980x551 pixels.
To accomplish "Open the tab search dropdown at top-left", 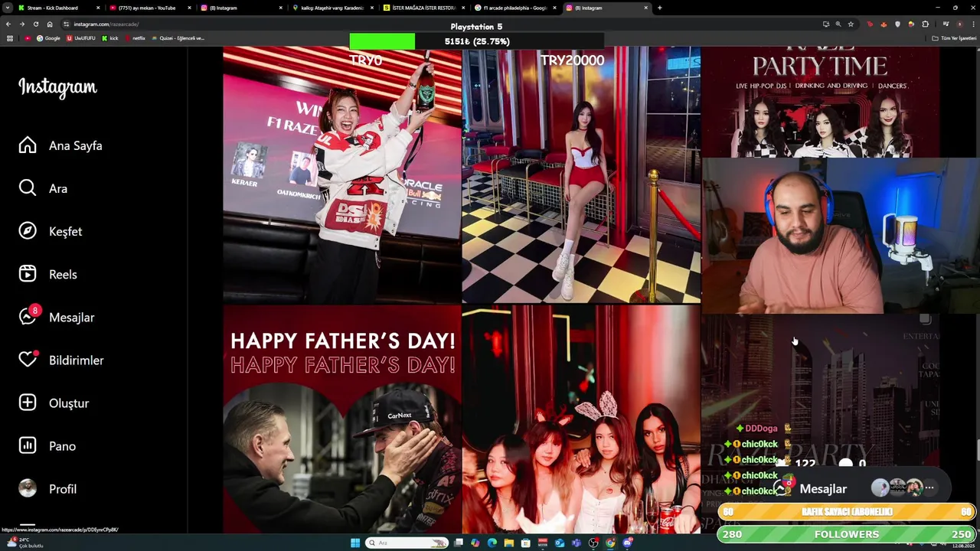I will pos(7,8).
